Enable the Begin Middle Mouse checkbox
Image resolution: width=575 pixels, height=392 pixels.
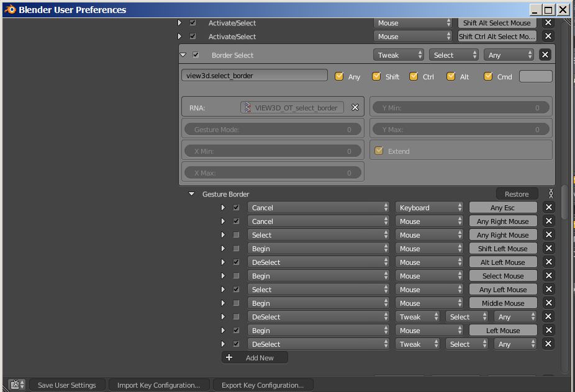point(236,303)
